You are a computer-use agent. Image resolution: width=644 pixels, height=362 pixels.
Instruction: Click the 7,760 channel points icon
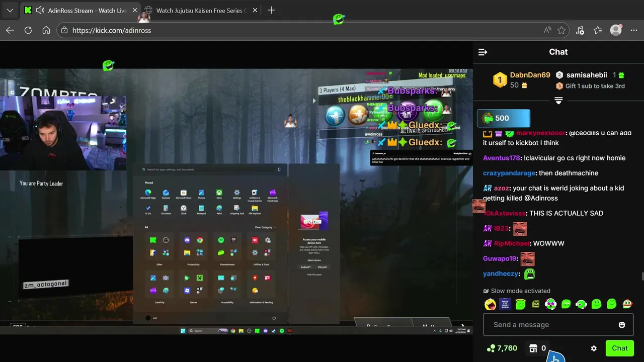(491, 348)
